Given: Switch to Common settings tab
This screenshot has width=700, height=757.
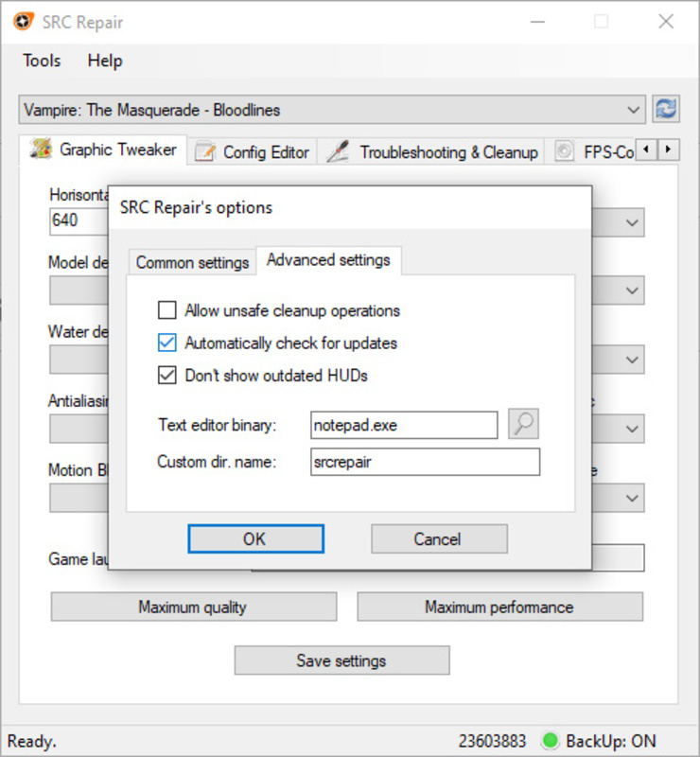Looking at the screenshot, I should coord(192,262).
